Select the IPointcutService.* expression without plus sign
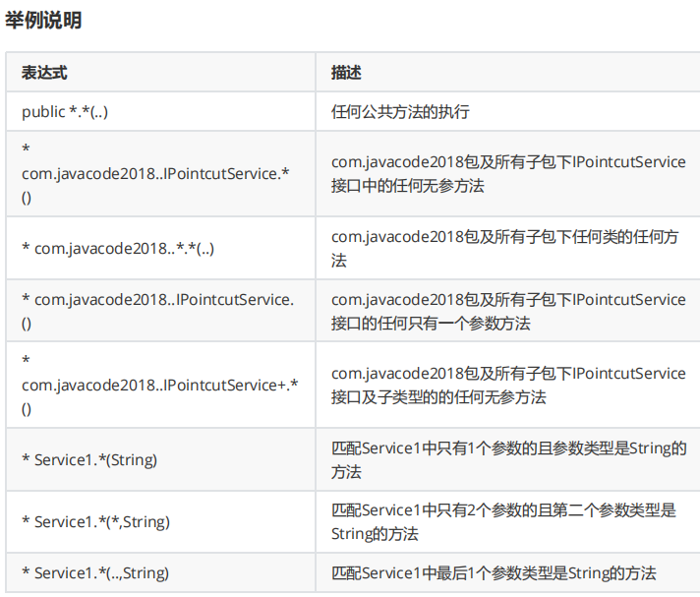 [154, 173]
